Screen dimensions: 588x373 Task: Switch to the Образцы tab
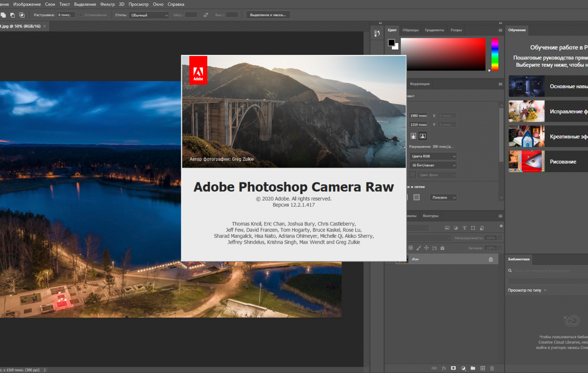411,30
